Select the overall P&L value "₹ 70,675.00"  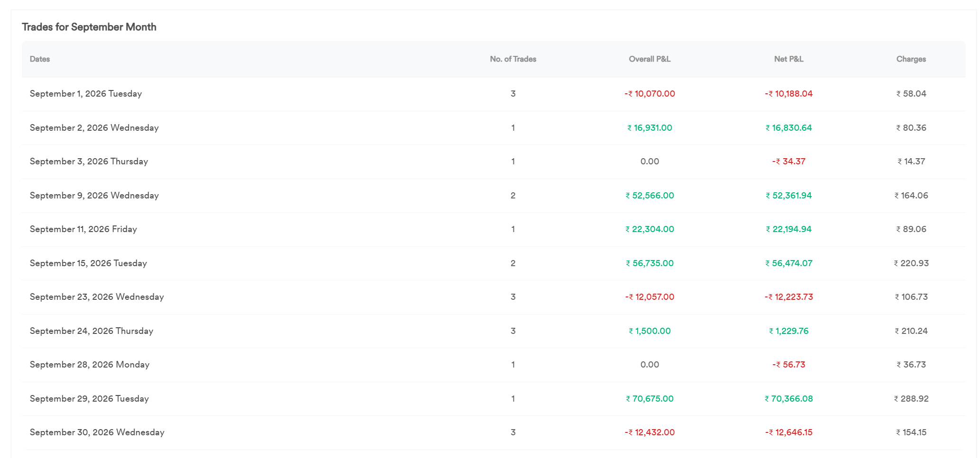point(650,399)
